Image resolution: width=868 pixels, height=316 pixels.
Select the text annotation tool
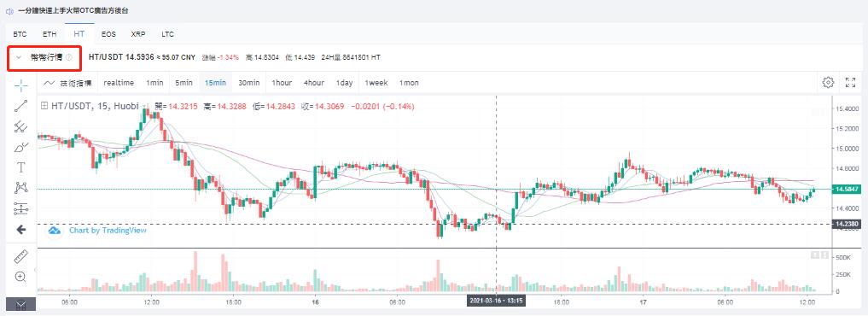(x=21, y=167)
